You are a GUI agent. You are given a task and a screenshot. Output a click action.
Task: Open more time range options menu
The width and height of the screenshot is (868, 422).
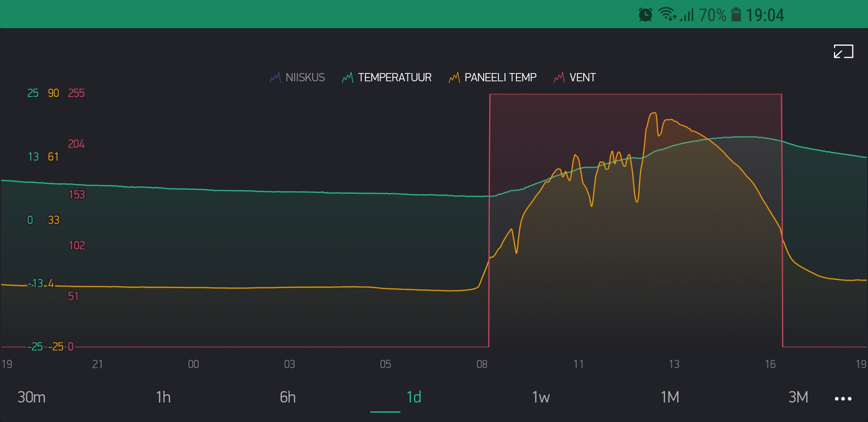pyautogui.click(x=843, y=399)
